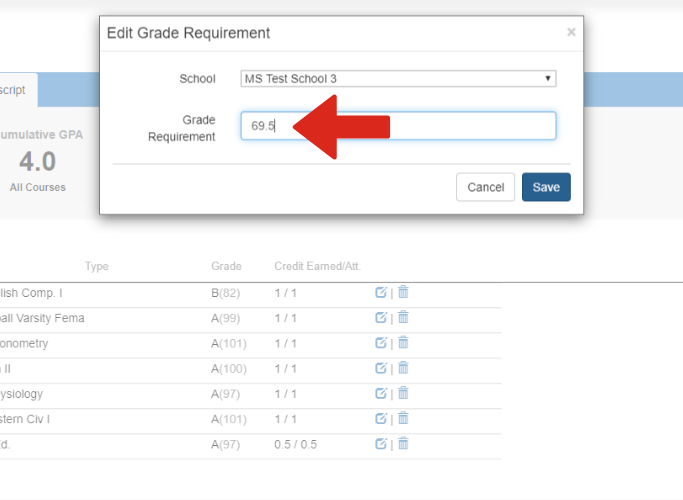Open the School dropdown
The width and height of the screenshot is (683, 500).
point(398,79)
